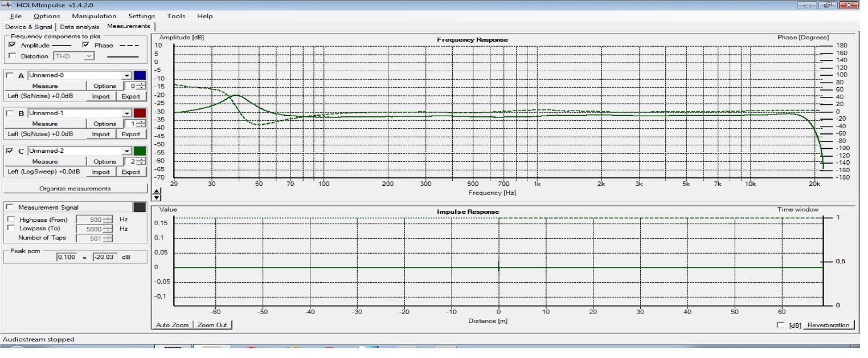
Task: Switch to the Device & Signal tab
Action: tap(28, 27)
